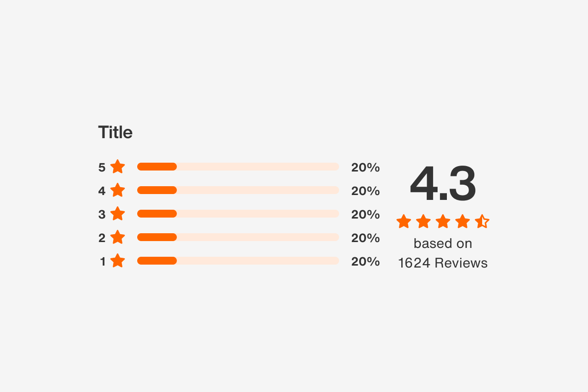Viewport: 588px width, 392px height.
Task: Click the large 4.3 rating score
Action: 443,184
